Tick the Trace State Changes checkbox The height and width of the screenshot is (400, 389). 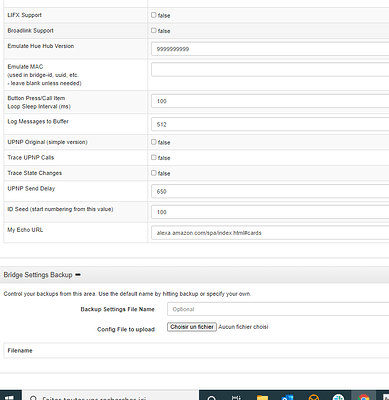154,173
